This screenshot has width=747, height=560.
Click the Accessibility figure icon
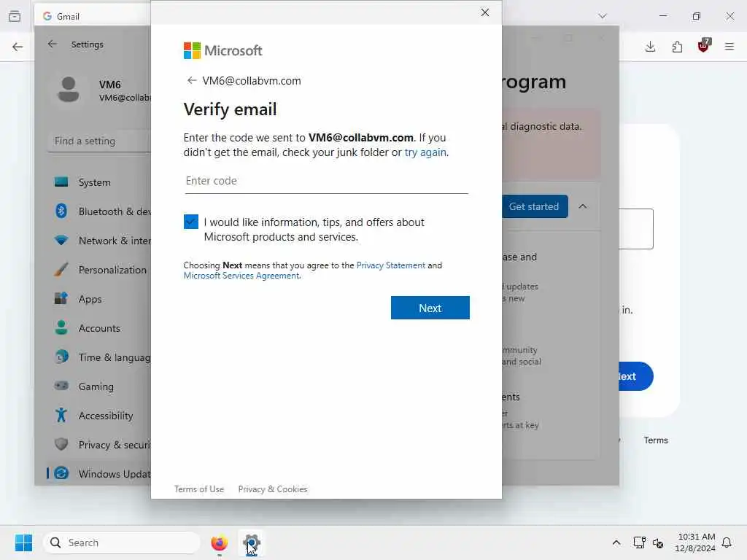(61, 415)
